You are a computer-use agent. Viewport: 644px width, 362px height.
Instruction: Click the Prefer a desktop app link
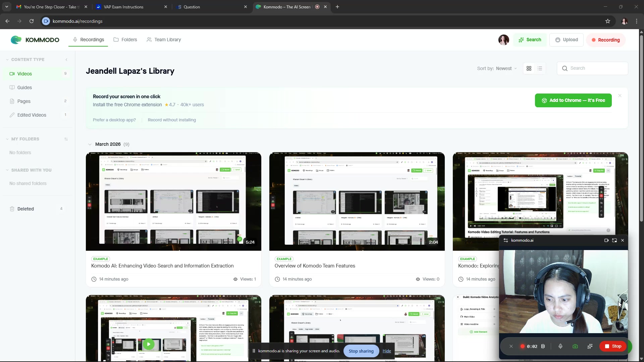coord(114,120)
